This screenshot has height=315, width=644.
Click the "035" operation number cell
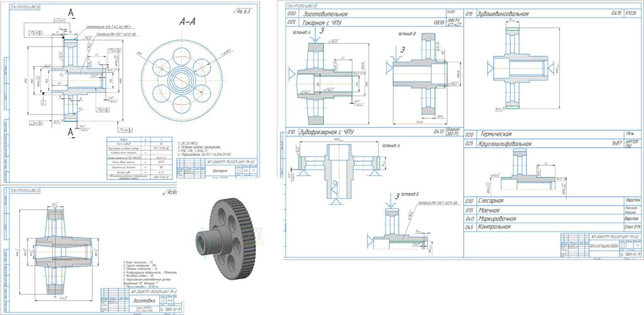[469, 210]
